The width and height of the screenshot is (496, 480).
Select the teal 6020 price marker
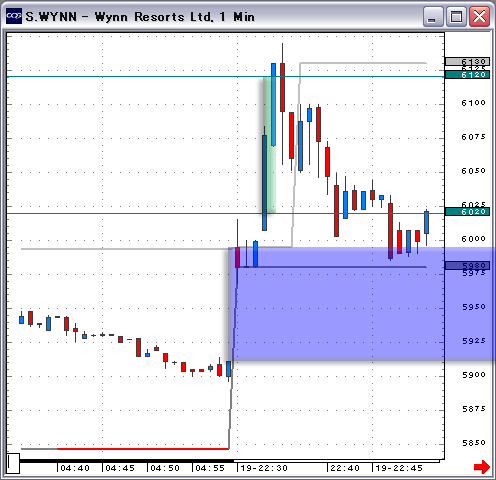point(467,212)
